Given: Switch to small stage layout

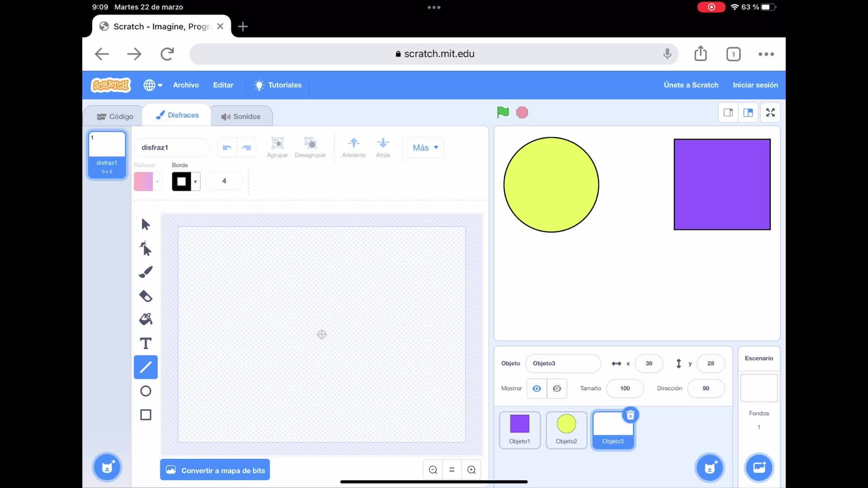Looking at the screenshot, I should coord(728,113).
